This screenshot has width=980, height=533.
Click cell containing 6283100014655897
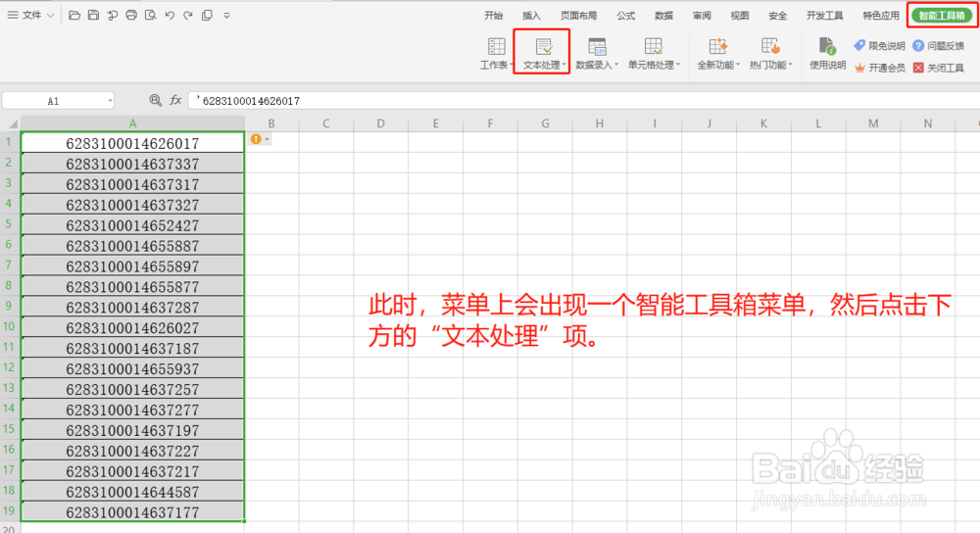coord(132,266)
